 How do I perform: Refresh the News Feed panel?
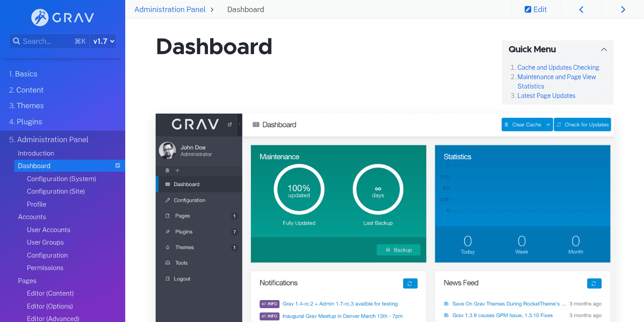[x=594, y=283]
